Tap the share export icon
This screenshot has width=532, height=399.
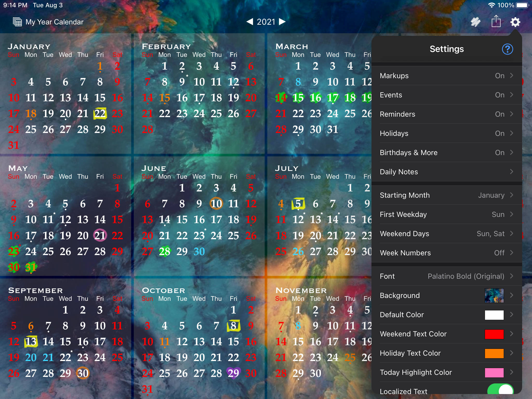pyautogui.click(x=496, y=21)
